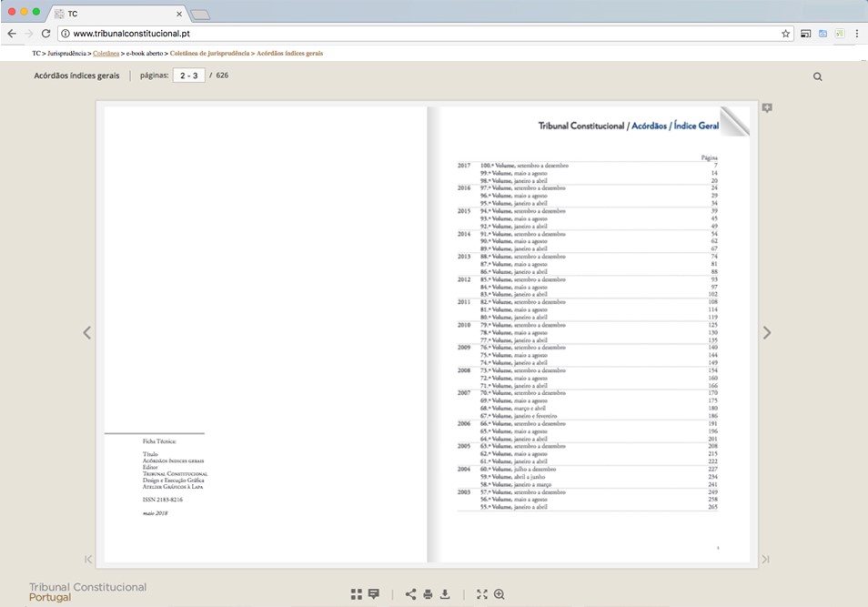Go to the next page arrow
The image size is (868, 607).
pyautogui.click(x=767, y=333)
